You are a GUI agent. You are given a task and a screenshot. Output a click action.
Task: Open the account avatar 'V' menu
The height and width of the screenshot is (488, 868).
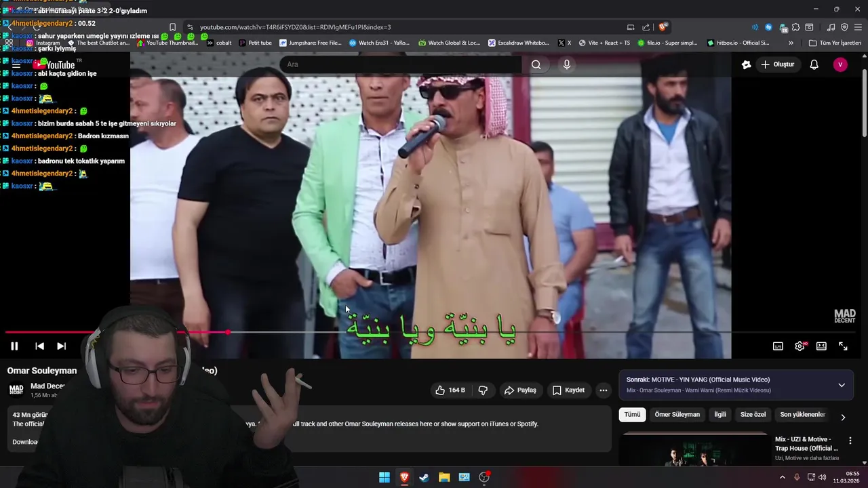[840, 64]
